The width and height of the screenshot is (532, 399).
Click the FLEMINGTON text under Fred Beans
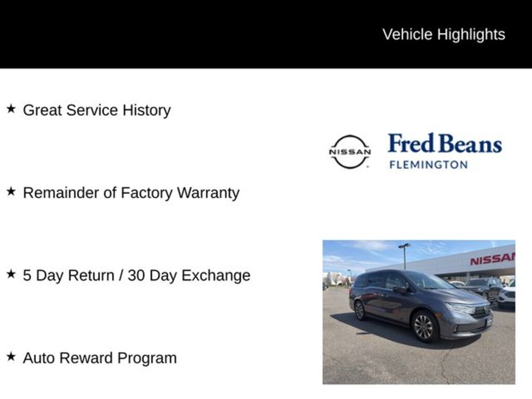pyautogui.click(x=429, y=165)
